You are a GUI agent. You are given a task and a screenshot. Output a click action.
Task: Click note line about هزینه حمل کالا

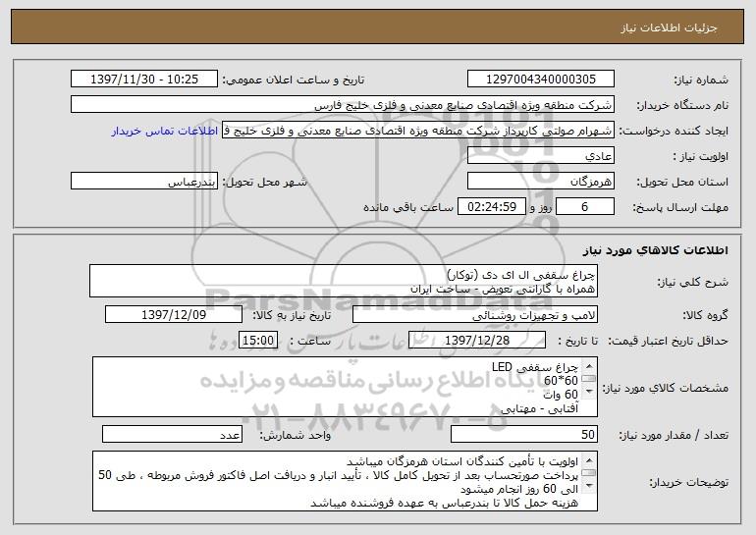click(444, 504)
